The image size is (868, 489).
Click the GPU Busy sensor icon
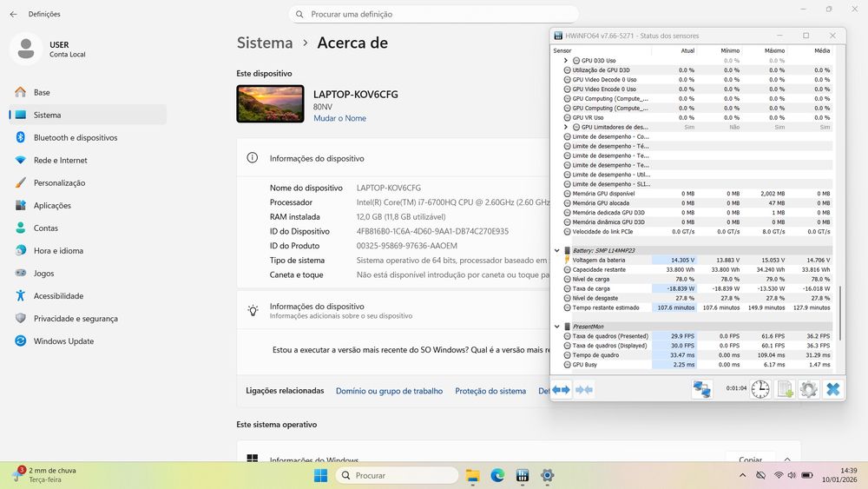[x=567, y=365]
